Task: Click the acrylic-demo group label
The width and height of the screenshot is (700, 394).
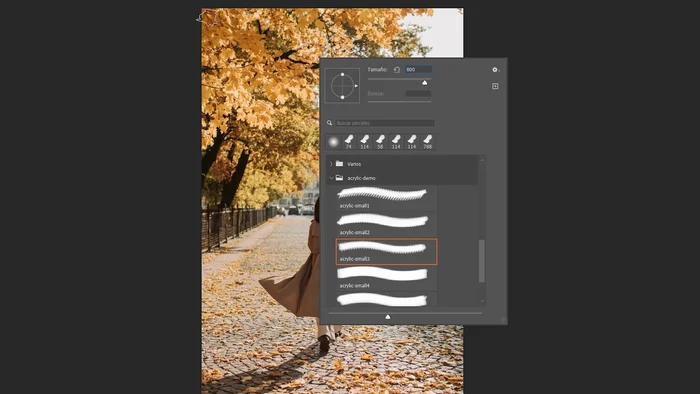Action: coord(361,178)
